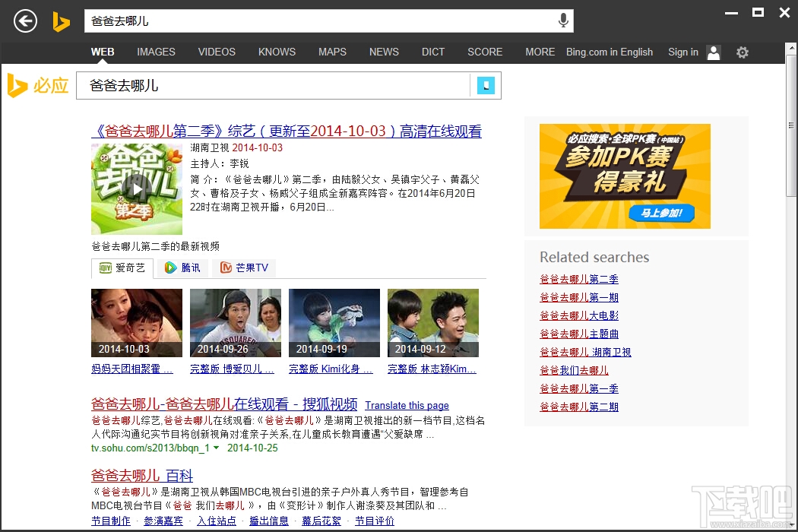Image resolution: width=798 pixels, height=532 pixels.
Task: Click the Translate this page link
Action: tap(407, 405)
